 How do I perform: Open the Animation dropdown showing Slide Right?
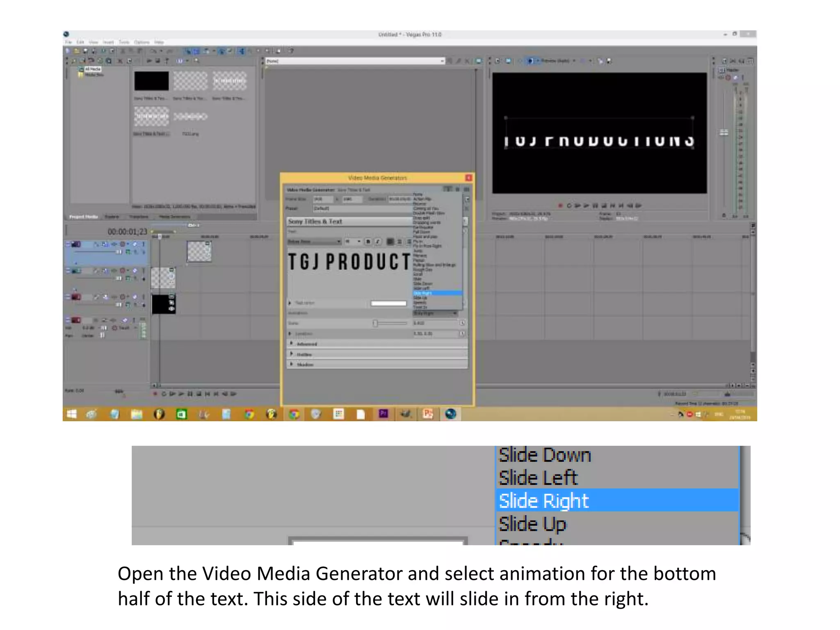pyautogui.click(x=435, y=313)
